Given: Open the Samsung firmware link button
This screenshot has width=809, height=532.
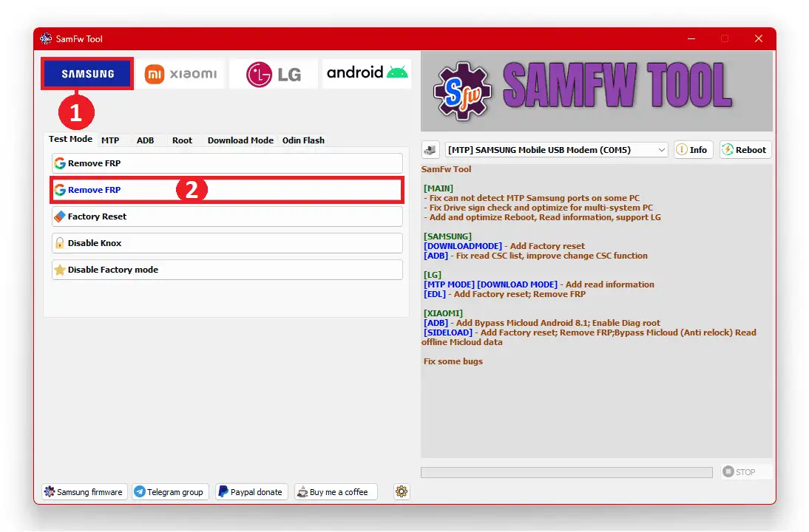Looking at the screenshot, I should click(84, 492).
